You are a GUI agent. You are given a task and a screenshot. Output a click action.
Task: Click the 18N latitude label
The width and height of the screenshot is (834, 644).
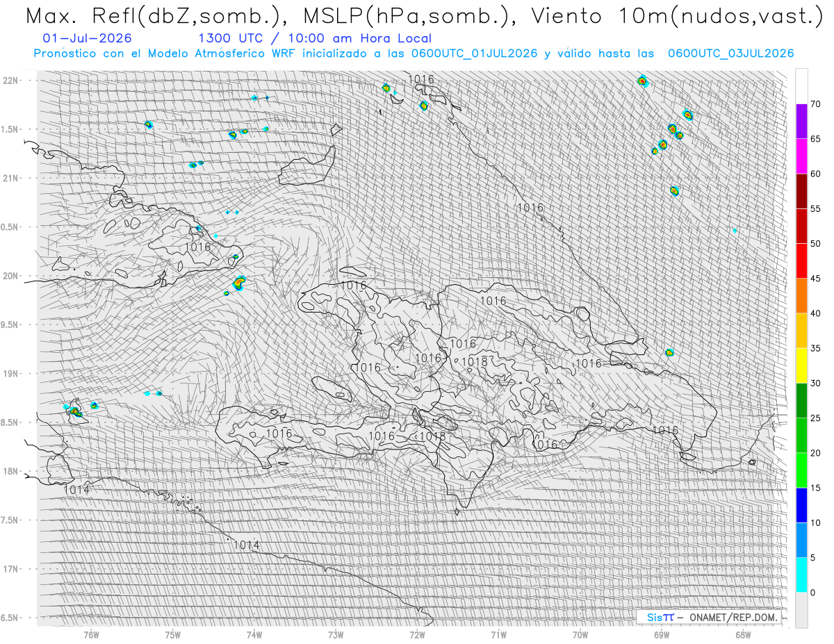point(11,472)
